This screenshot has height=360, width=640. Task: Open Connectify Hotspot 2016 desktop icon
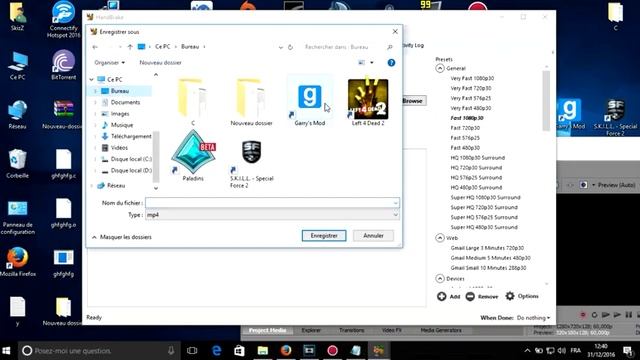tap(63, 20)
